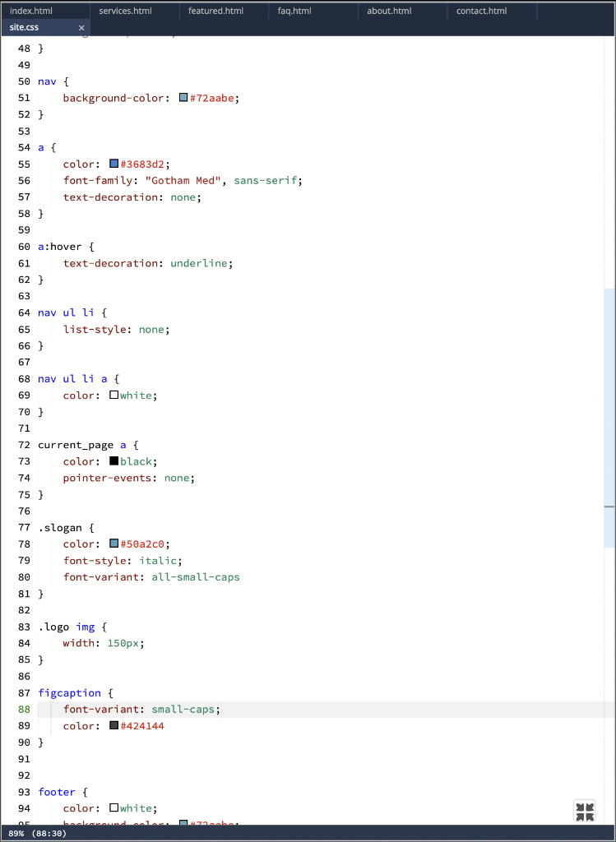Image resolution: width=616 pixels, height=842 pixels.
Task: Click line number 93
Action: [x=24, y=792]
